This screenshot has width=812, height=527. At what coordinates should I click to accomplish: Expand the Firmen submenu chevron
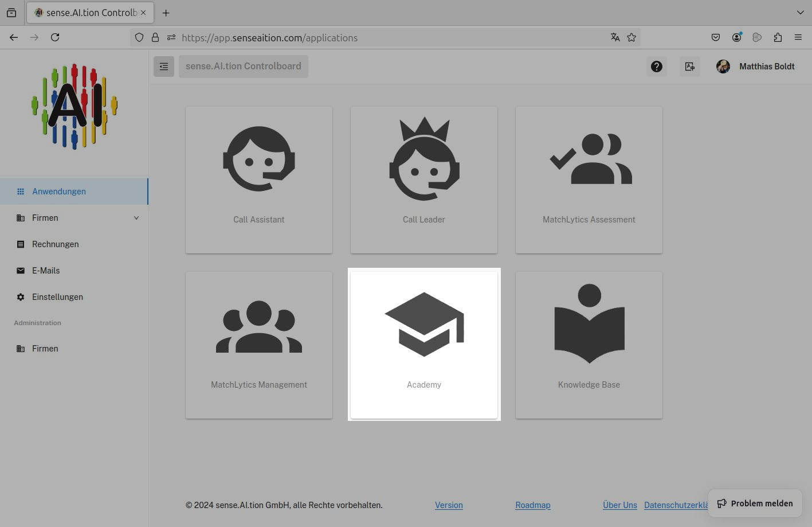click(136, 218)
